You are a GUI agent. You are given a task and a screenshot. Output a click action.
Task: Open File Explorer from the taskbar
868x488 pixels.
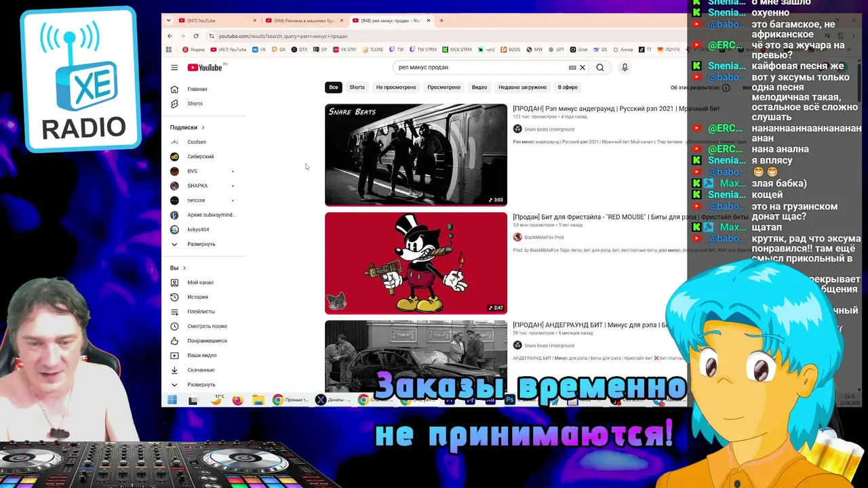[x=258, y=400]
